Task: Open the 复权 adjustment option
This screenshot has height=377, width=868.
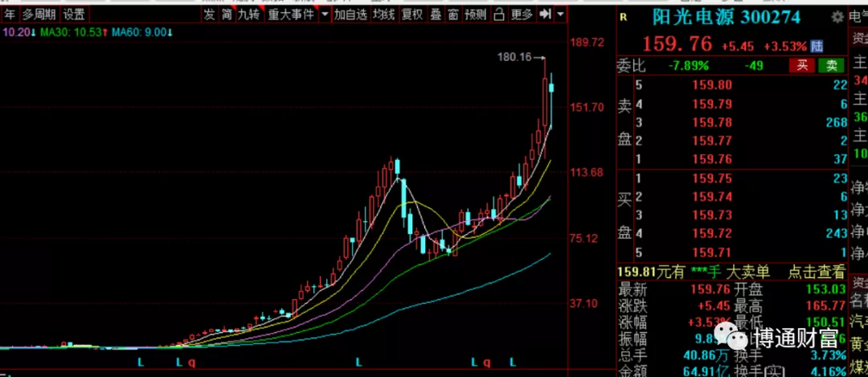Action: point(412,14)
